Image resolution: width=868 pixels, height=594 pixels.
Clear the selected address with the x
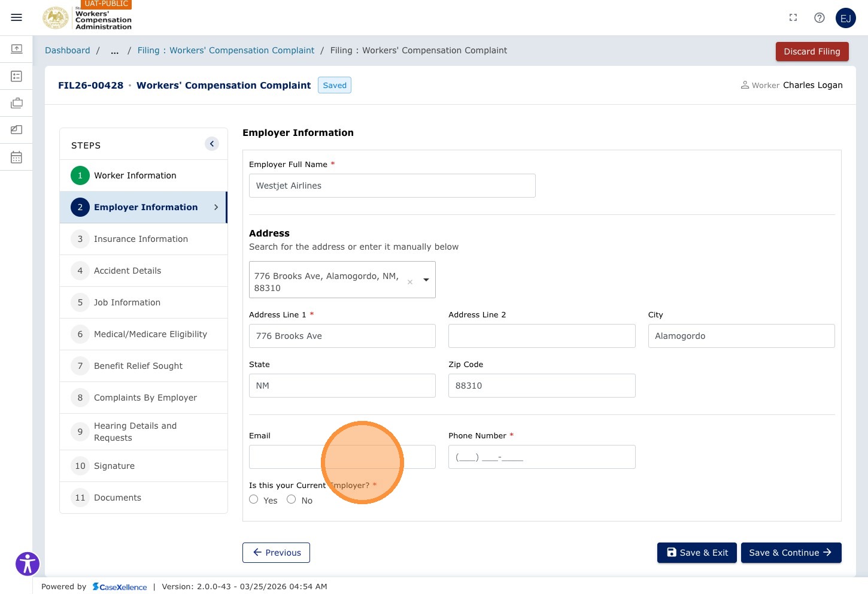pyautogui.click(x=410, y=282)
